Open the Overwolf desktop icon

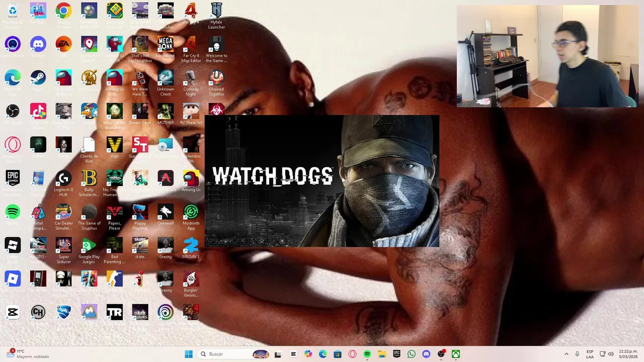[x=166, y=212]
